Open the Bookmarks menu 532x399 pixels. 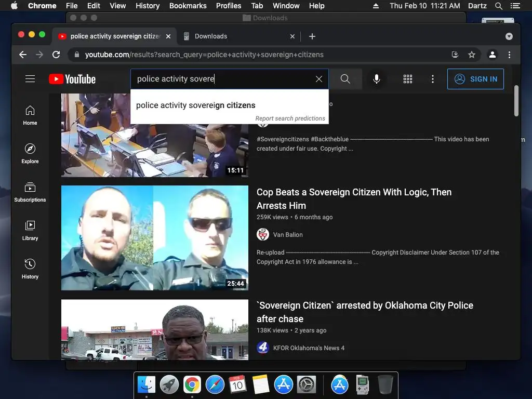[x=188, y=6]
